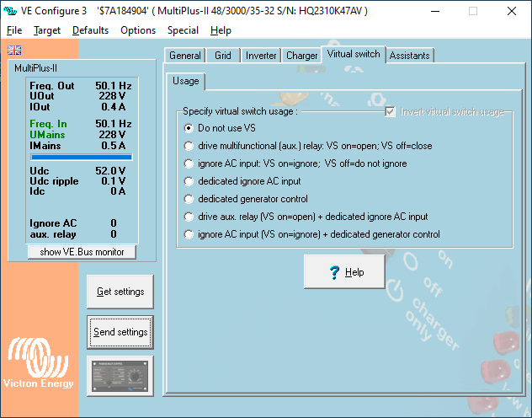Click the Victron Energy logo
The height and width of the screenshot is (418, 532).
(x=39, y=362)
